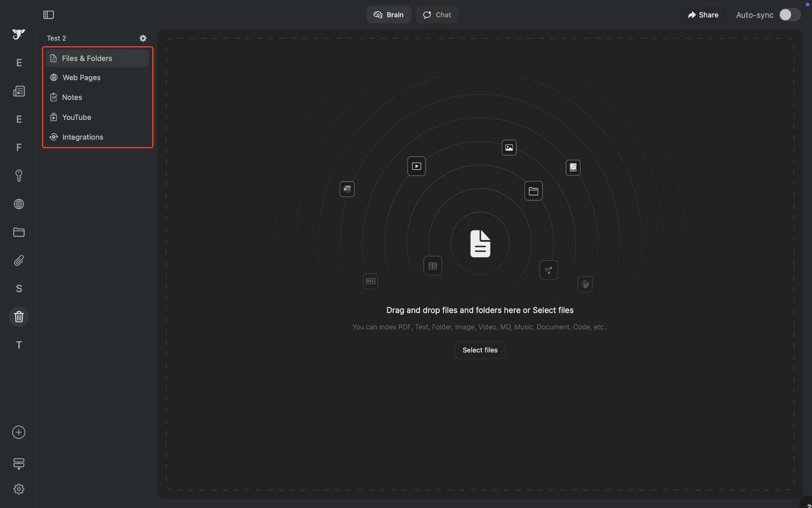Screen dimensions: 812x508
Task: Toggle the sidebar panel icon
Action: (48, 15)
